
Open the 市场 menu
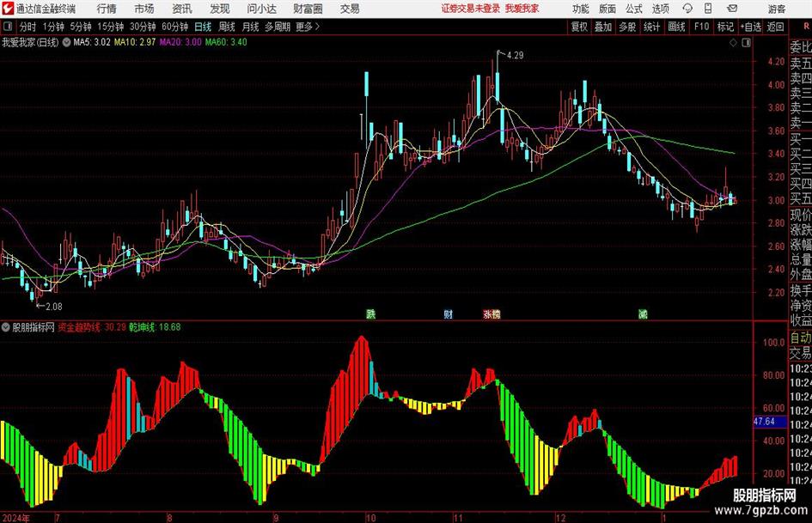point(144,9)
